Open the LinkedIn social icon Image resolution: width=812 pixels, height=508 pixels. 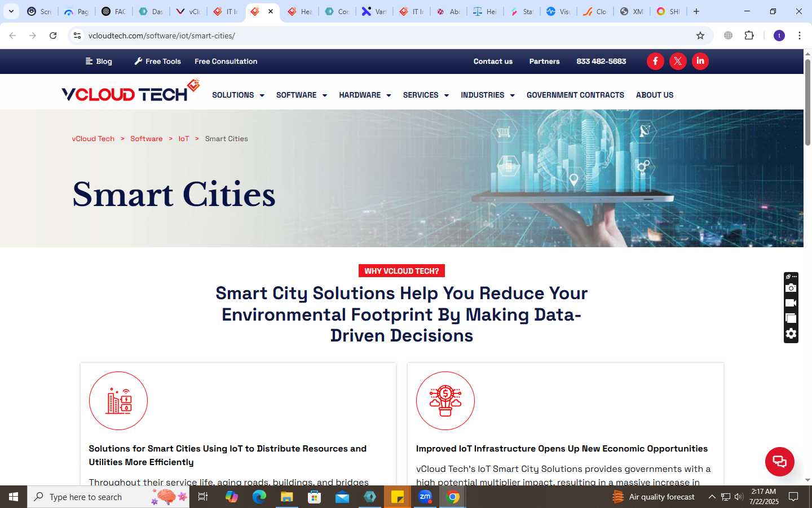(700, 61)
